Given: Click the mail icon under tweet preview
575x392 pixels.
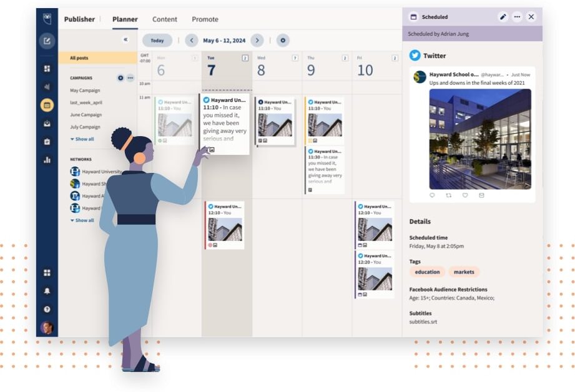Looking at the screenshot, I should pos(481,195).
